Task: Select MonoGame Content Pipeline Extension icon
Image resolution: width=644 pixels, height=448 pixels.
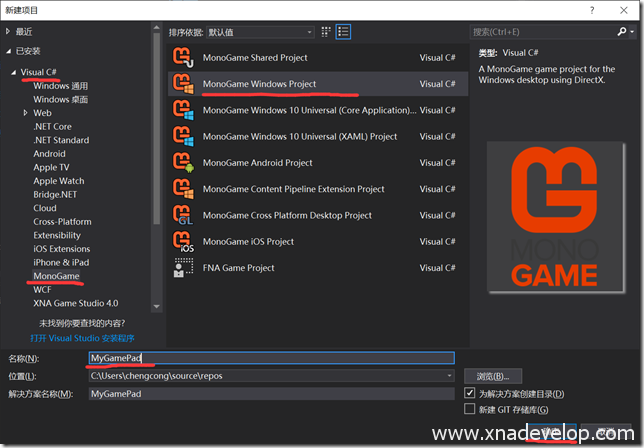Action: [x=183, y=189]
